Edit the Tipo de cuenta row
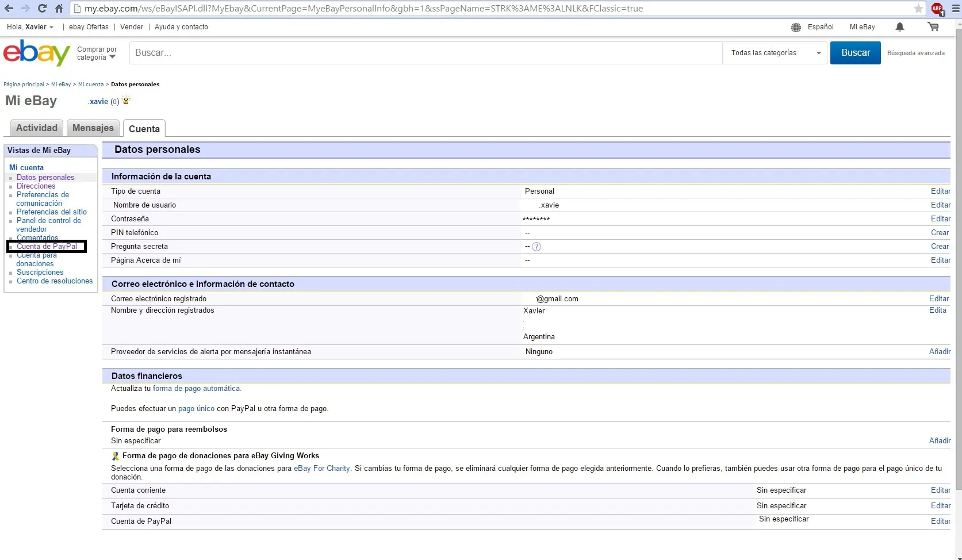962x560 pixels. point(941,191)
